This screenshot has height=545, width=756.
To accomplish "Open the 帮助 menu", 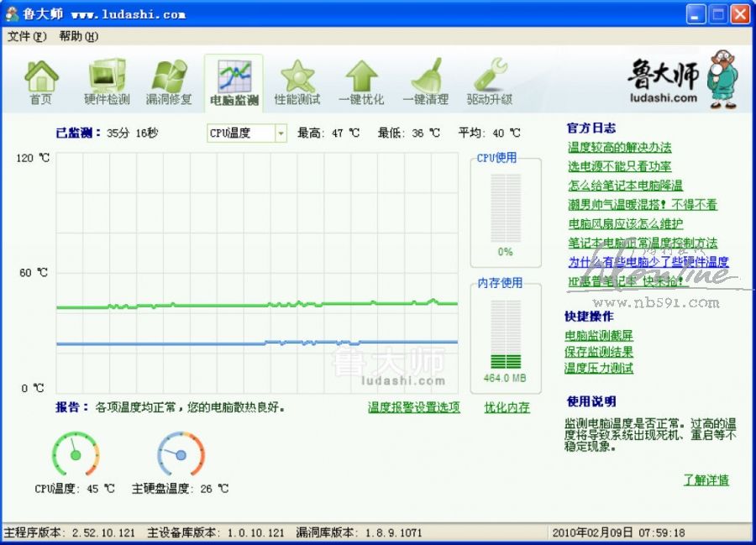I will click(78, 37).
